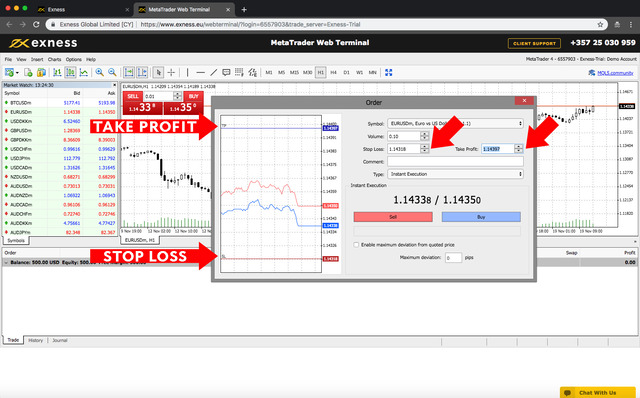The height and width of the screenshot is (398, 640).
Task: Switch timeframe to W1
Action: click(x=360, y=72)
